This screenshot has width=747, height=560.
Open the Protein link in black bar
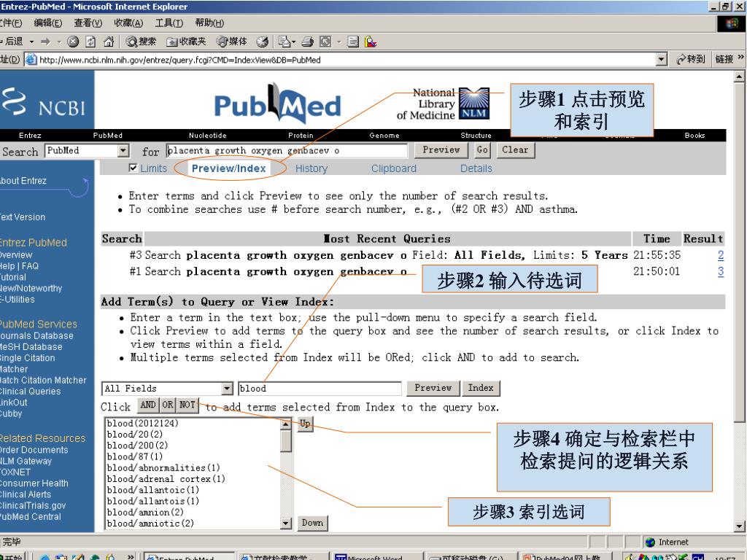click(x=301, y=135)
